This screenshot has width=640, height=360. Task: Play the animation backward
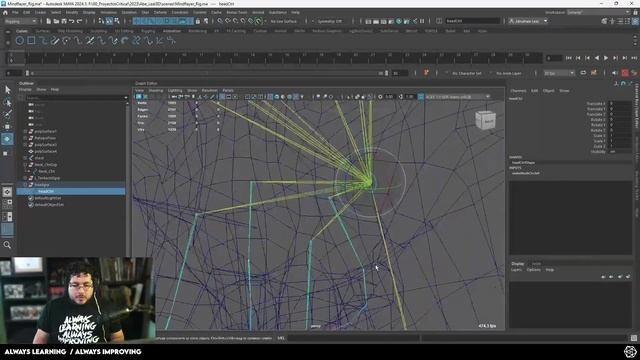[597, 58]
